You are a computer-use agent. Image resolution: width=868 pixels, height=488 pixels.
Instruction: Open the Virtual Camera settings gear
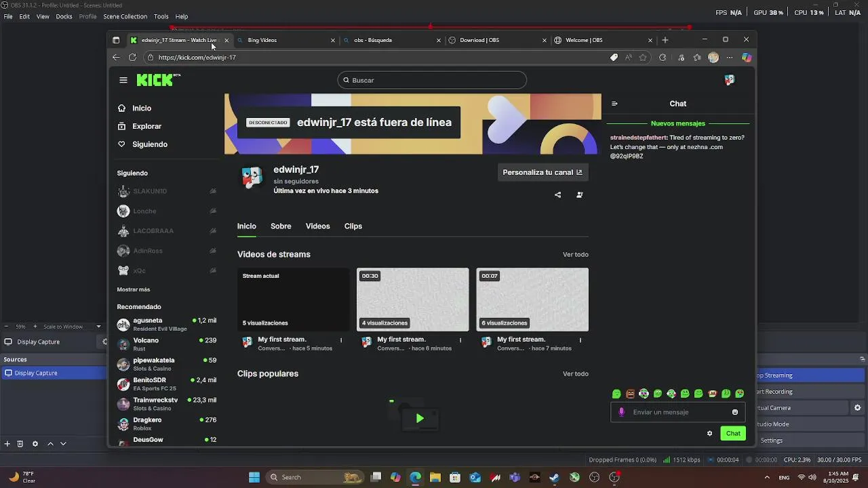857,408
